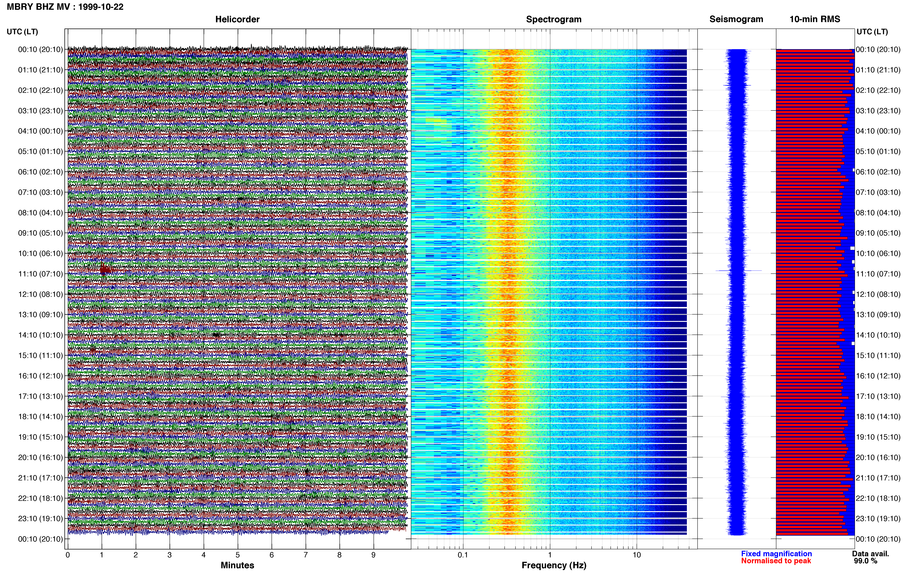The image size is (924, 578).
Task: Click left time label '01:10 (21:10)'
Action: pos(41,70)
